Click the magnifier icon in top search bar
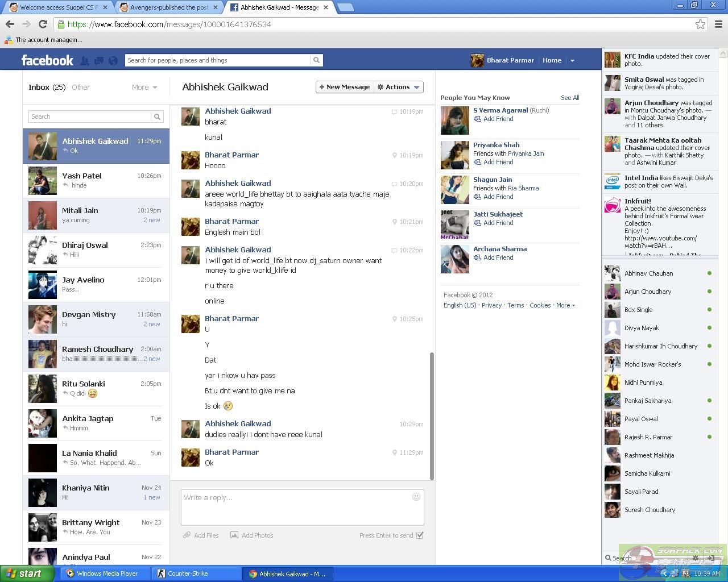The height and width of the screenshot is (582, 728). pyautogui.click(x=316, y=60)
